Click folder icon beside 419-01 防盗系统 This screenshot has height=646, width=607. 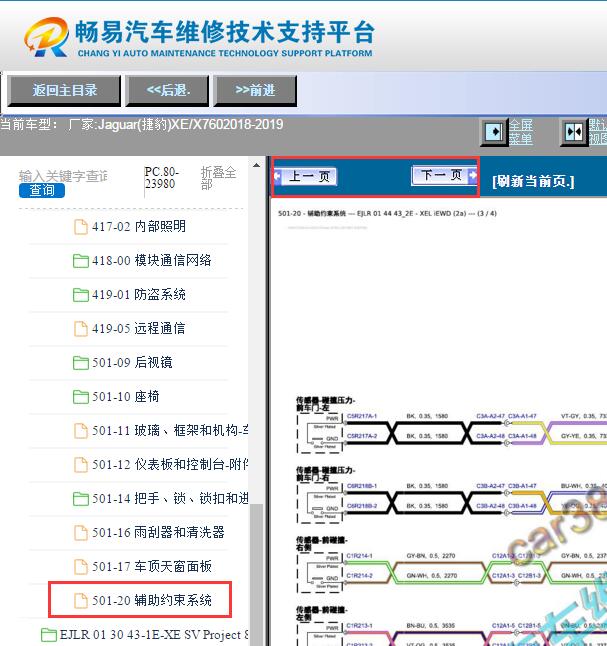81,295
